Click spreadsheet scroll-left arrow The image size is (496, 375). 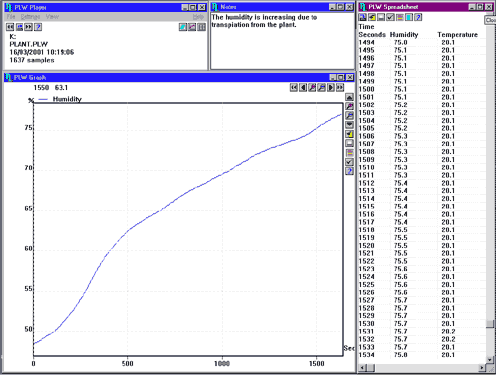[x=362, y=368]
